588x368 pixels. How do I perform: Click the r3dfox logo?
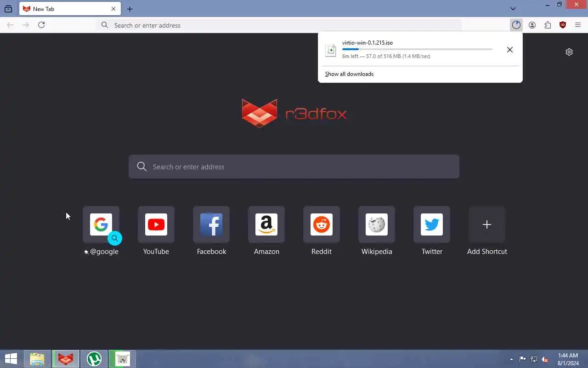point(294,113)
